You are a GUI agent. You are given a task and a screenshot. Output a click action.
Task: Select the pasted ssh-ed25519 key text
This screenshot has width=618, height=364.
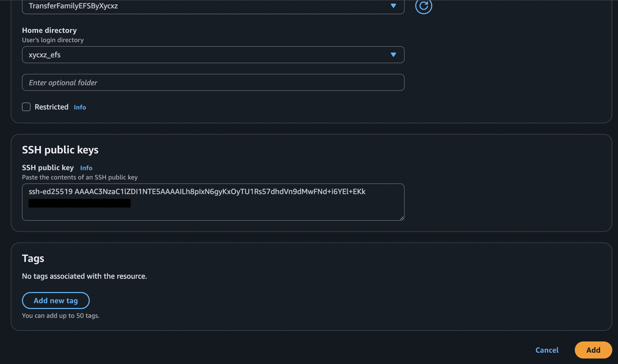click(197, 191)
